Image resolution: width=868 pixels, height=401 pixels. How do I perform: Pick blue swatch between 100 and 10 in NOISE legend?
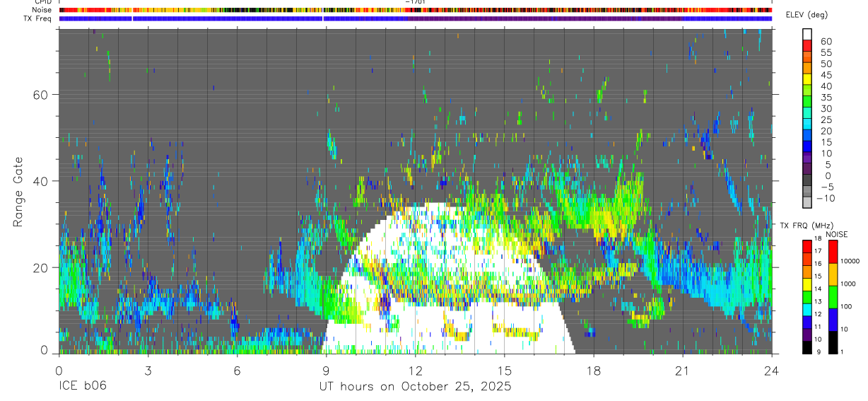pyautogui.click(x=833, y=319)
